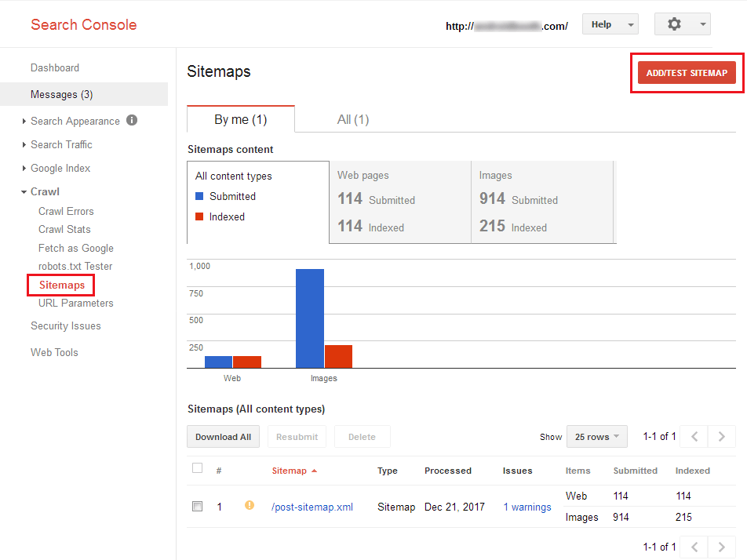Open Dashboard in the sidebar
Viewport: 747px width, 560px height.
click(55, 67)
